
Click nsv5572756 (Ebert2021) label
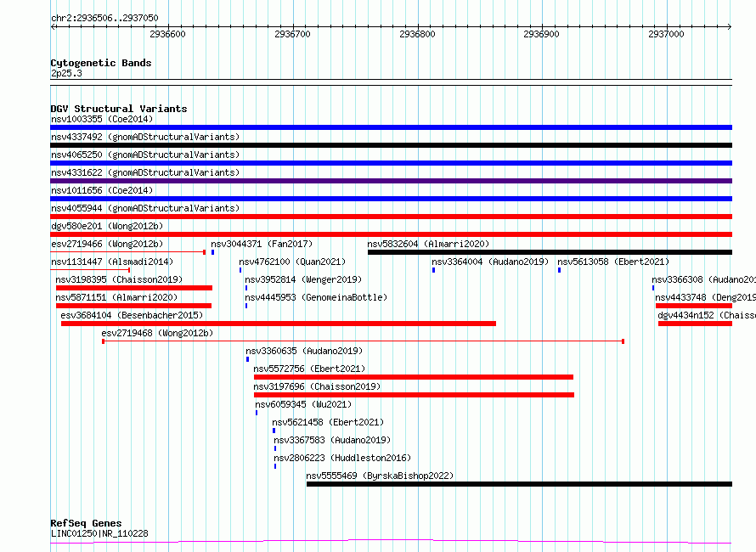click(x=309, y=369)
